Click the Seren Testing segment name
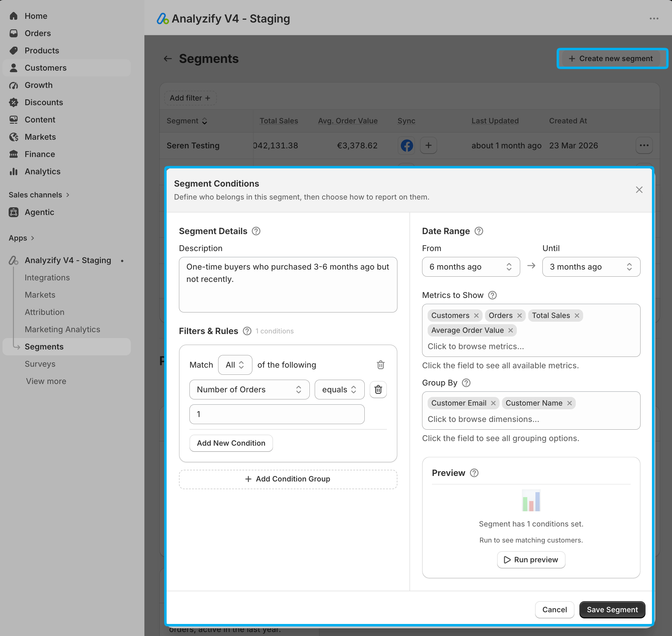This screenshot has height=636, width=672. pos(193,146)
